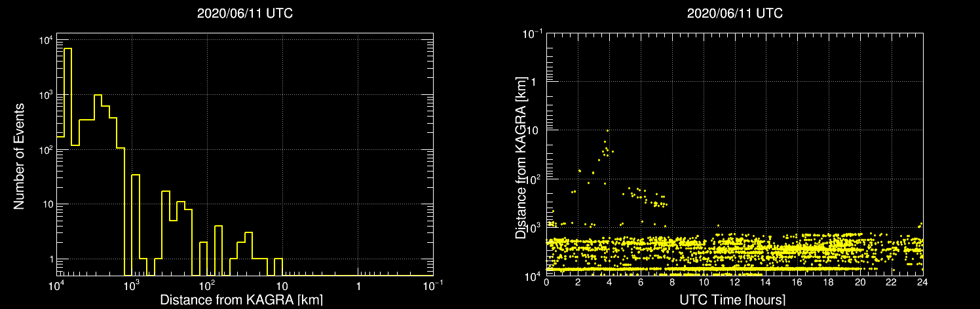Click the 12 hour tick on UTC time axis
Image resolution: width=980 pixels, height=309 pixels.
click(734, 282)
